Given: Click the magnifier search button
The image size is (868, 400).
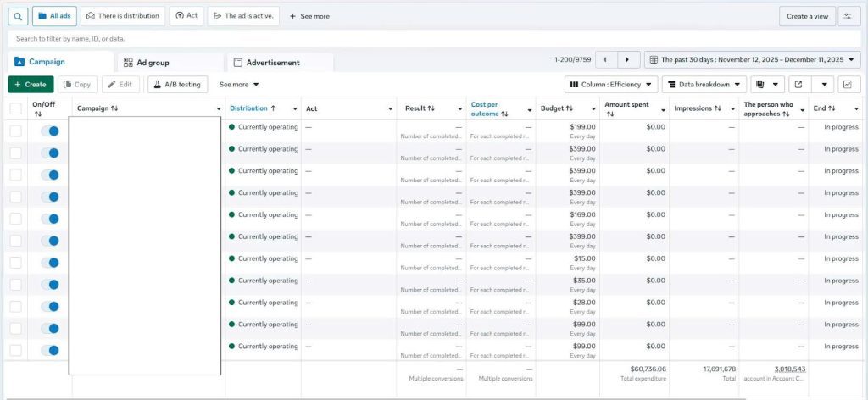Looking at the screenshot, I should [x=18, y=16].
